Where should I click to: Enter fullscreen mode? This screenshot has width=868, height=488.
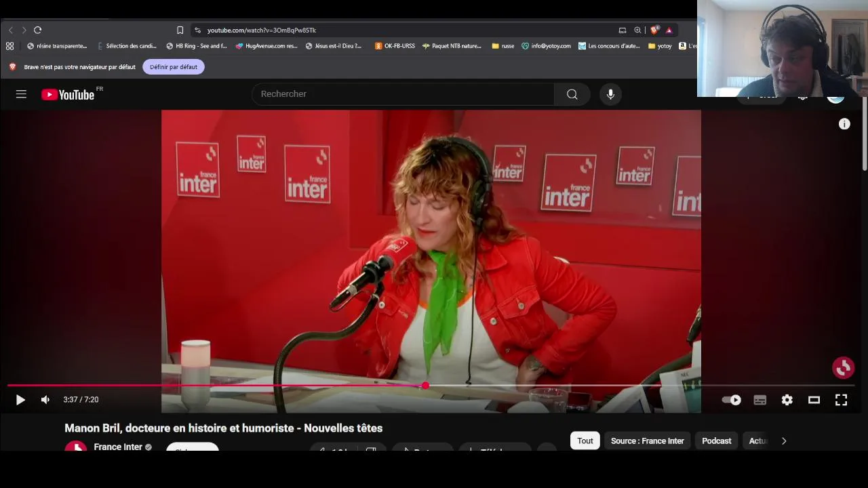tap(841, 400)
